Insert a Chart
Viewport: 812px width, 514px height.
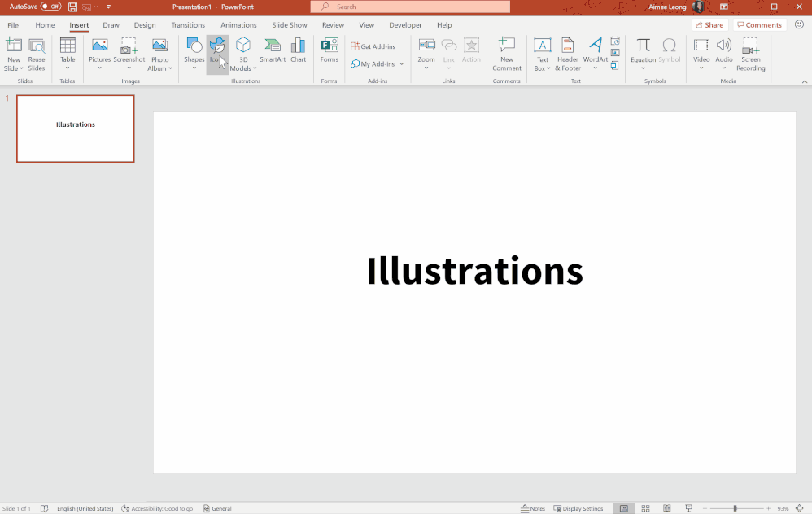299,51
